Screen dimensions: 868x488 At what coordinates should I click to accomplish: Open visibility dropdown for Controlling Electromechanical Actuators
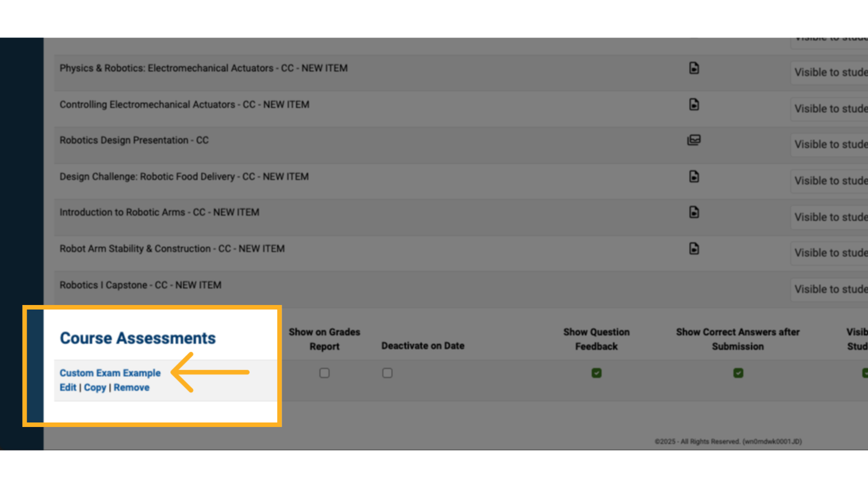click(829, 109)
